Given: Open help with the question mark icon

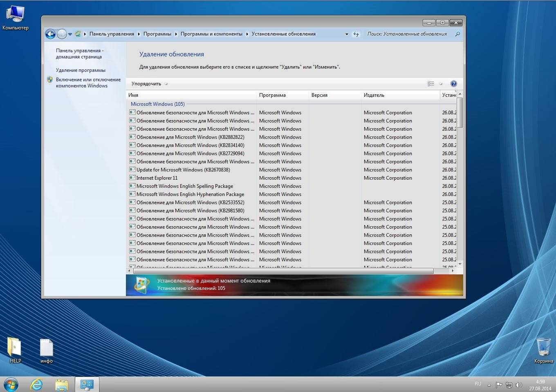Looking at the screenshot, I should pos(453,84).
